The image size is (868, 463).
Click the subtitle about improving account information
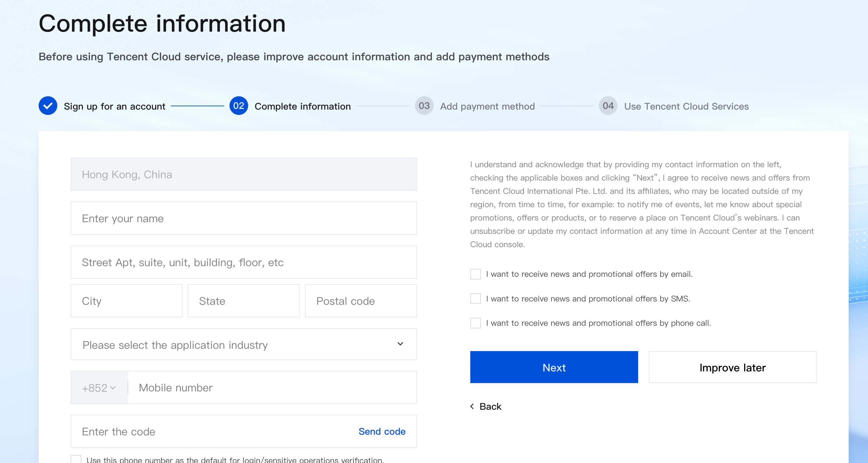click(x=294, y=57)
